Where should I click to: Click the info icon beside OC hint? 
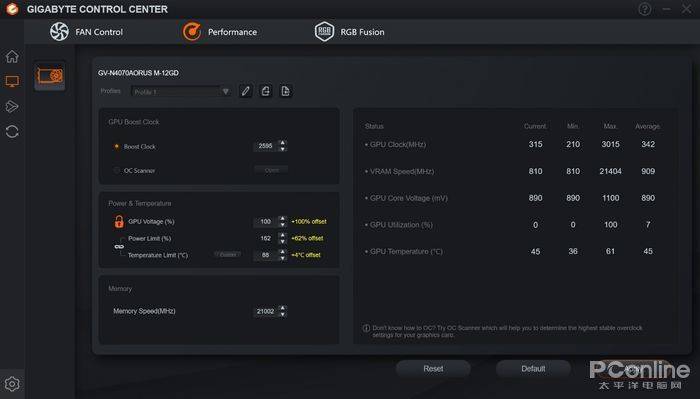pyautogui.click(x=367, y=328)
